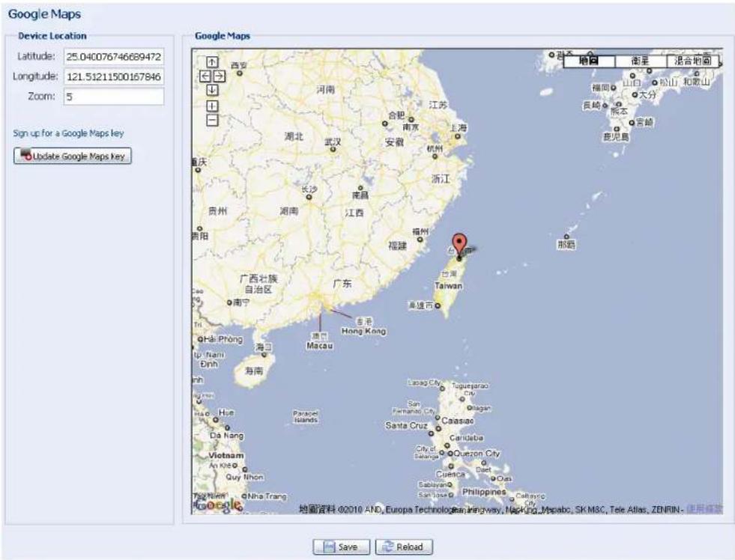Click the Vietnam label on the map
Screen dimensions: 735x560
pyautogui.click(x=226, y=455)
